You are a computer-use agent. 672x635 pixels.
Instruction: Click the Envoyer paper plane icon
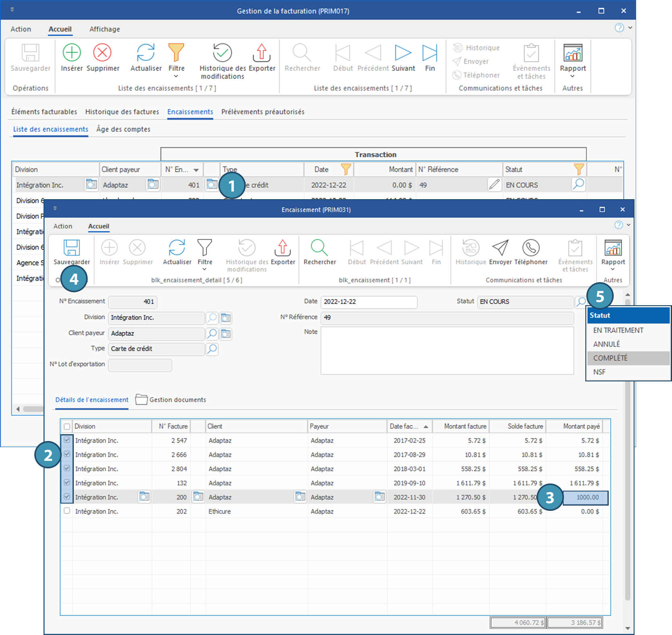pyautogui.click(x=500, y=248)
